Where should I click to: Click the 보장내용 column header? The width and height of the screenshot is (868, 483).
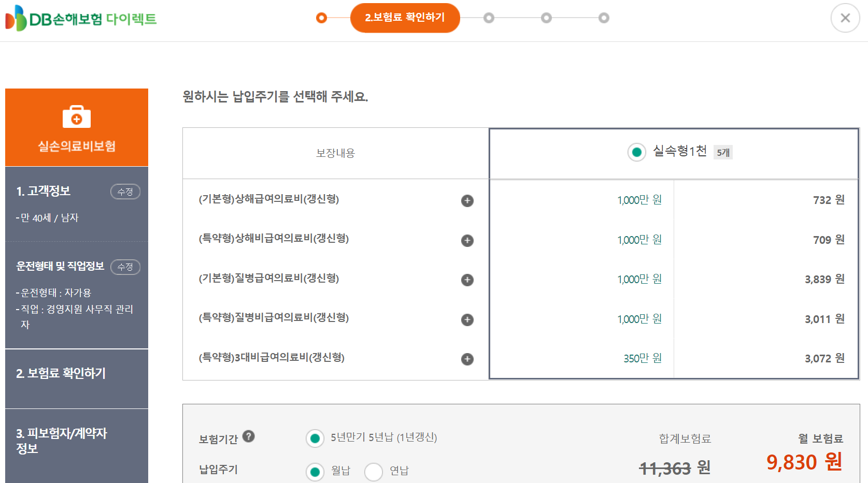335,153
